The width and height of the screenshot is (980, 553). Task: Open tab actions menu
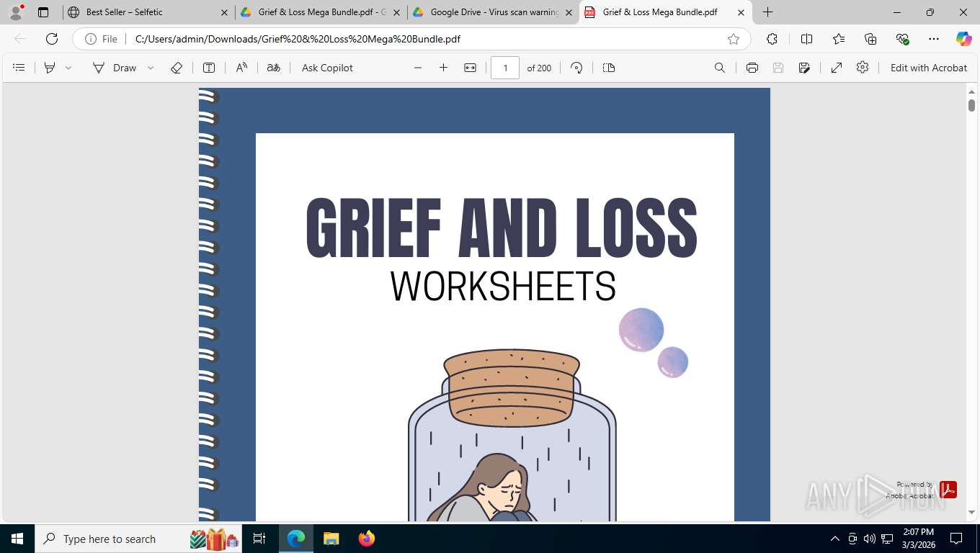click(43, 12)
